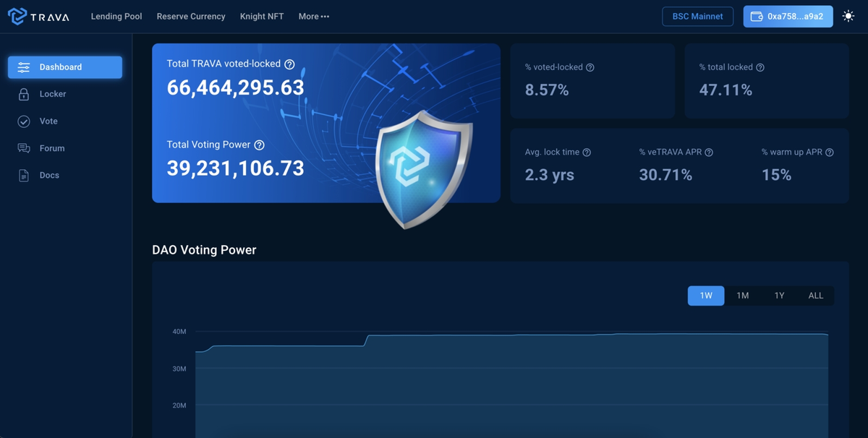Click the 8.57% value
868x438 pixels.
tap(547, 90)
